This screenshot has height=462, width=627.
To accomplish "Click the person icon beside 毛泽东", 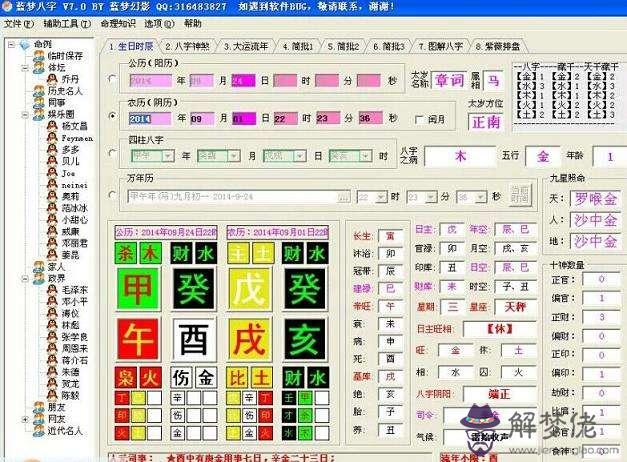I will point(52,290).
